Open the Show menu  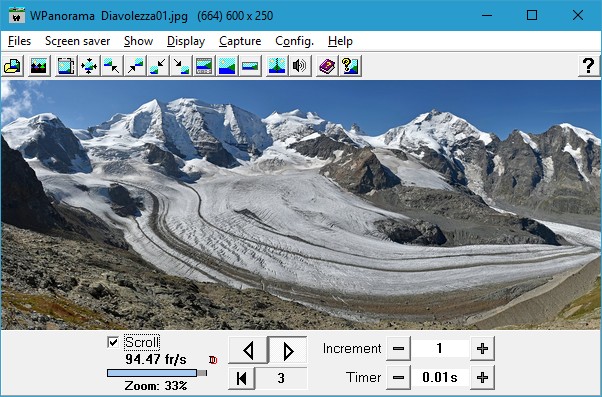coord(139,41)
